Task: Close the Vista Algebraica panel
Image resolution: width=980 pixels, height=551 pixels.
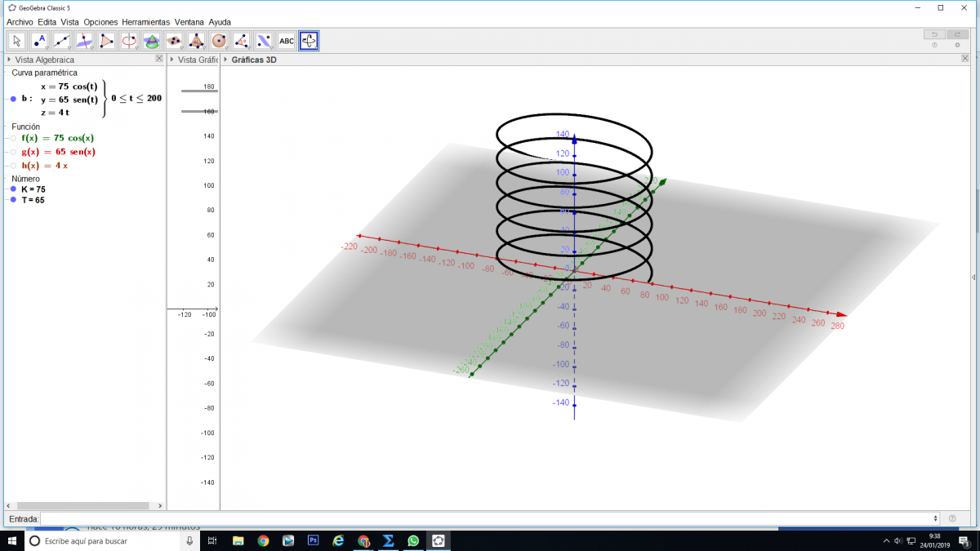Action: (x=159, y=60)
